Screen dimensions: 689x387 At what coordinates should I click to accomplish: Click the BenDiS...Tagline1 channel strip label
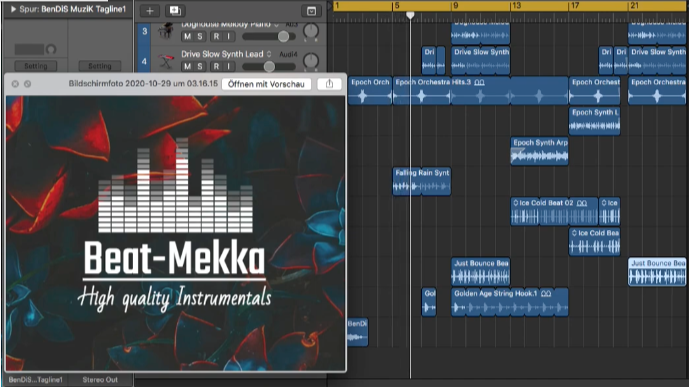pyautogui.click(x=36, y=380)
